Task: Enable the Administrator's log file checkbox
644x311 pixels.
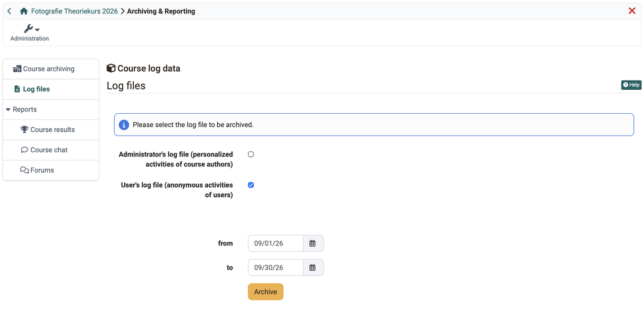Action: tap(251, 155)
